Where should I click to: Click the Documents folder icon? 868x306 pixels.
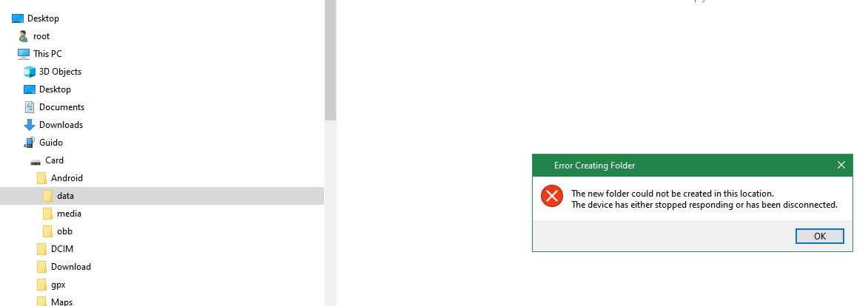tap(30, 106)
